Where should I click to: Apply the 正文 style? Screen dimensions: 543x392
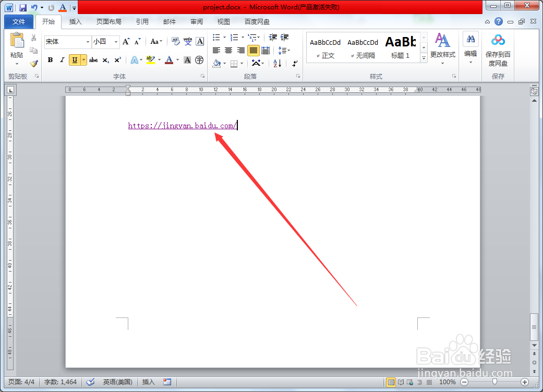tap(325, 48)
